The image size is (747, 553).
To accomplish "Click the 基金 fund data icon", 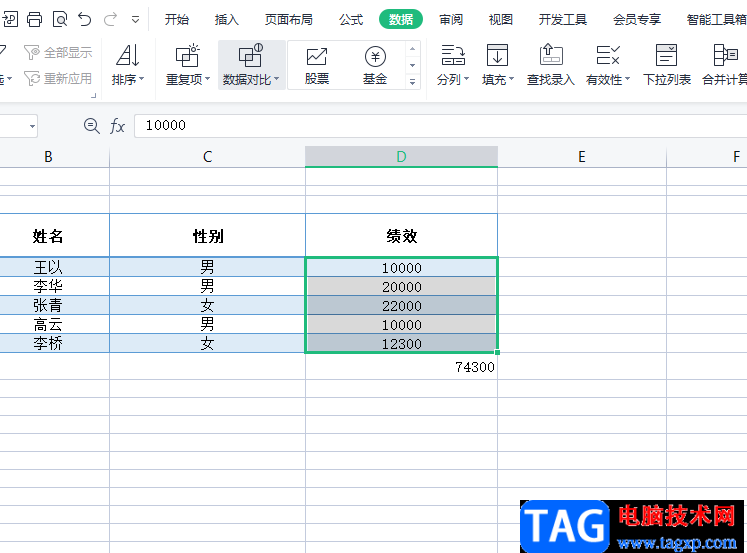I will 375,57.
